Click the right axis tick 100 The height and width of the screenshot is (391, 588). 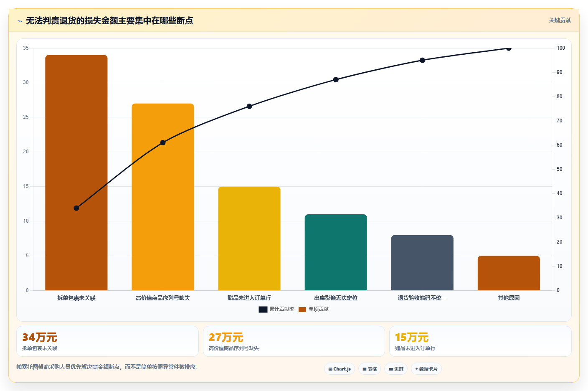pos(561,48)
